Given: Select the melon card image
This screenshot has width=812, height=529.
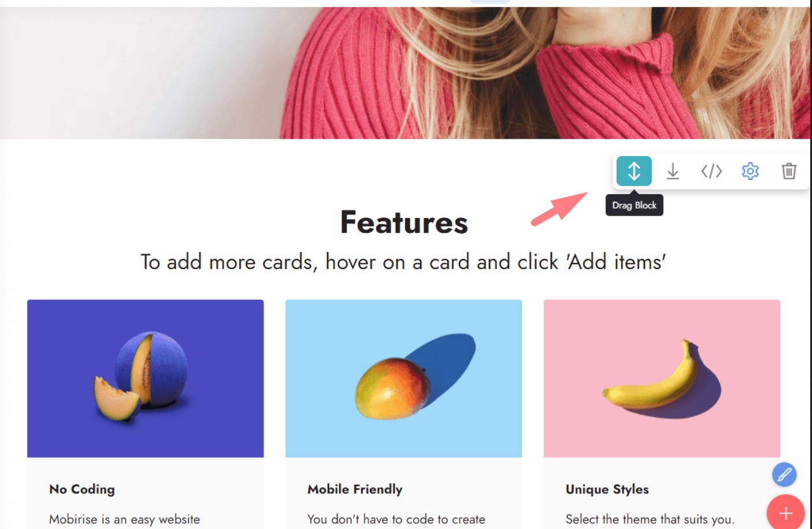Looking at the screenshot, I should [x=146, y=379].
